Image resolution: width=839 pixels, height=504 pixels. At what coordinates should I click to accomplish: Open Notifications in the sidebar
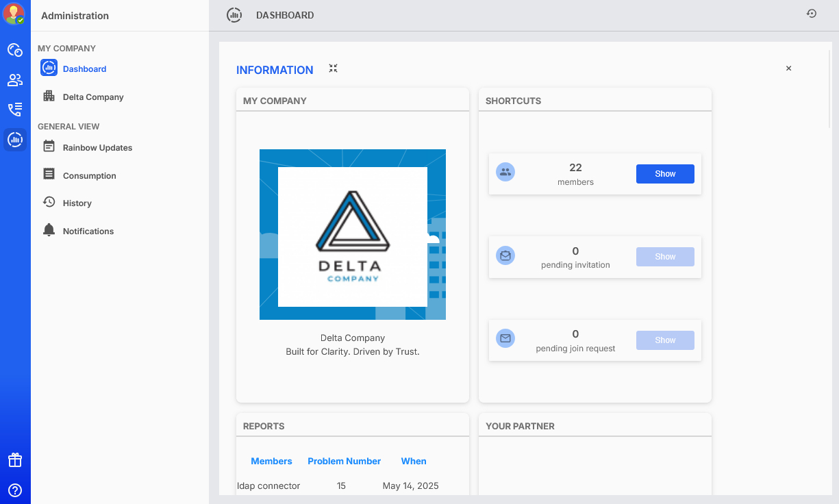click(x=88, y=231)
